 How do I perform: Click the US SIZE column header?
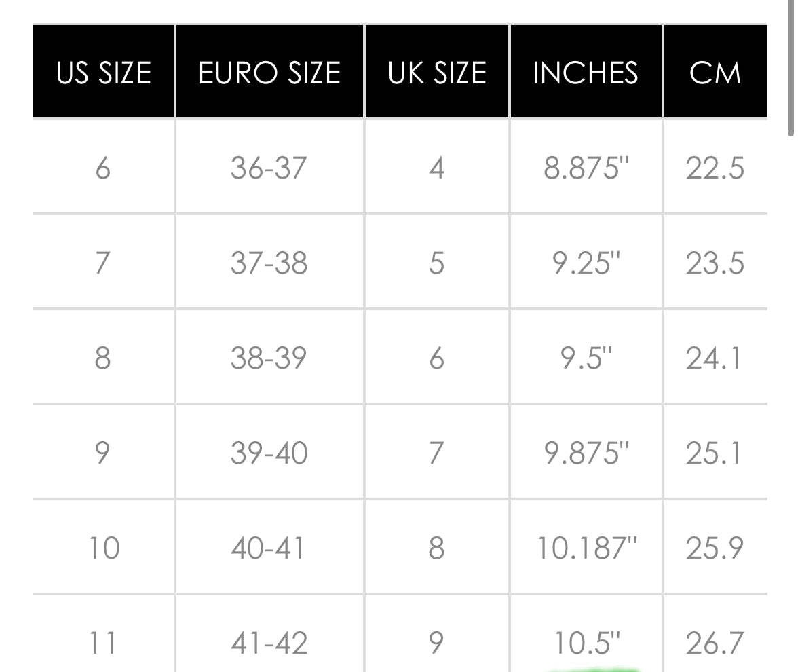pyautogui.click(x=103, y=73)
